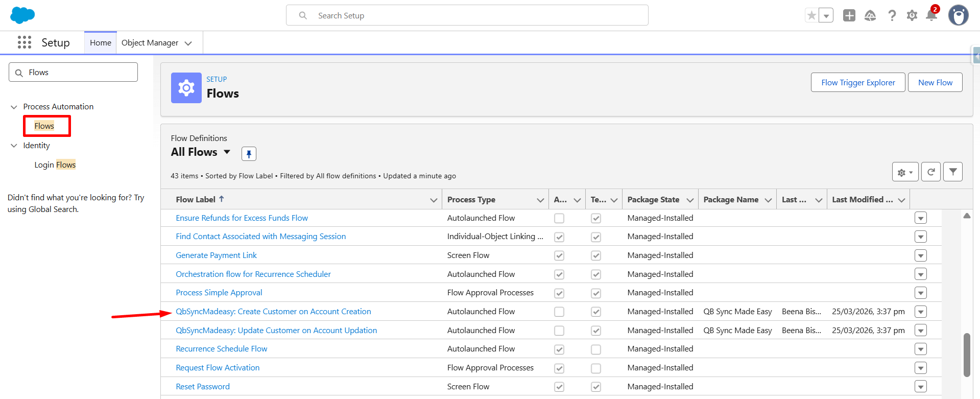Click the Salesforce cloud logo
The width and height of the screenshot is (980, 399).
coord(22,15)
